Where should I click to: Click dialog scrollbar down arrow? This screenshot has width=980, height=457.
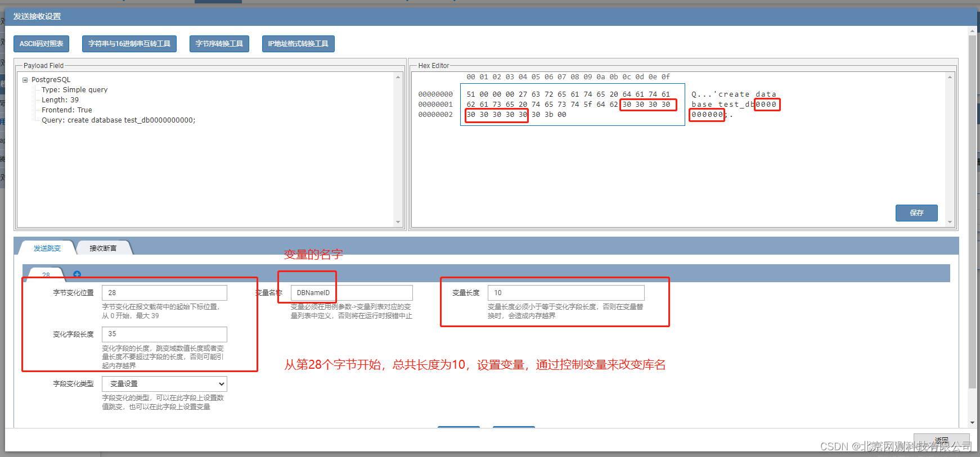[972, 423]
